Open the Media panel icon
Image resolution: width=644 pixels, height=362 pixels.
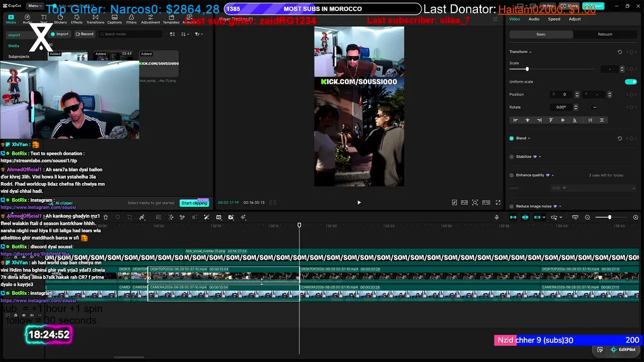(x=11, y=19)
